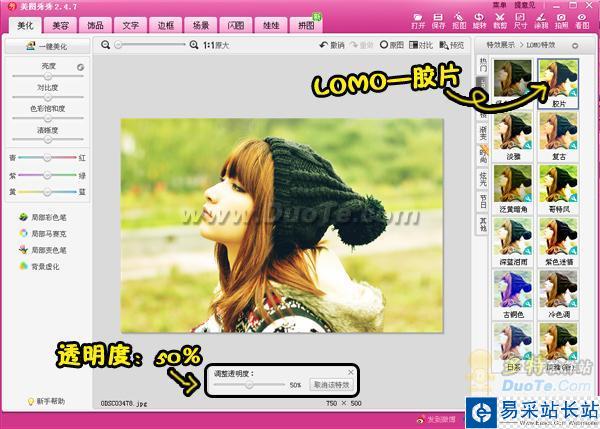Open 新手帮助 beginner help
Viewport: 600px width, 429px height.
pos(46,401)
